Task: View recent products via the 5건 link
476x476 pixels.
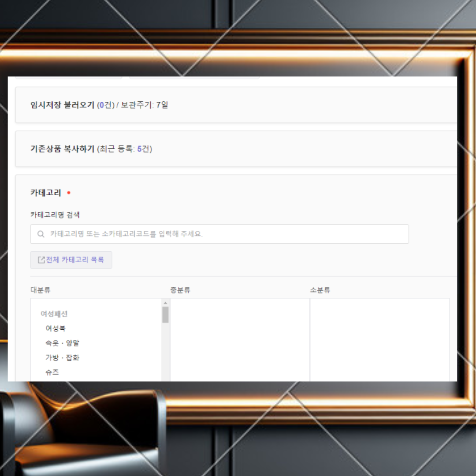Action: click(x=143, y=149)
